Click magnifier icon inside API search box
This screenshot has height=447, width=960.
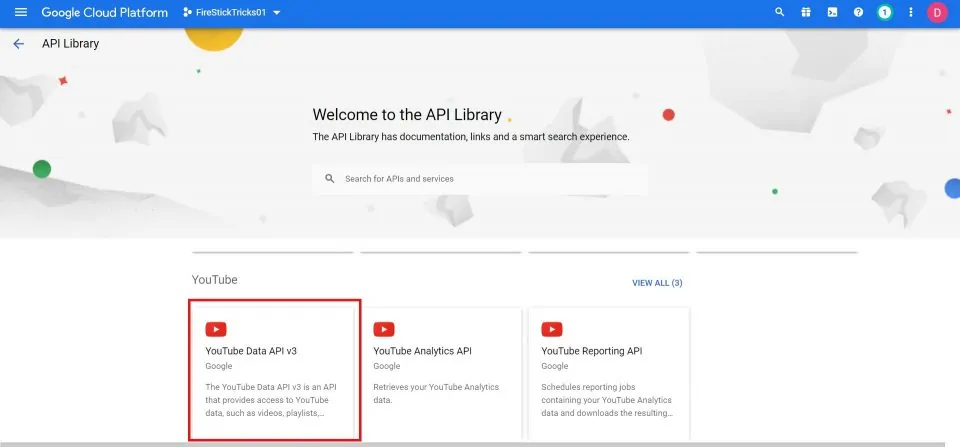coord(330,179)
